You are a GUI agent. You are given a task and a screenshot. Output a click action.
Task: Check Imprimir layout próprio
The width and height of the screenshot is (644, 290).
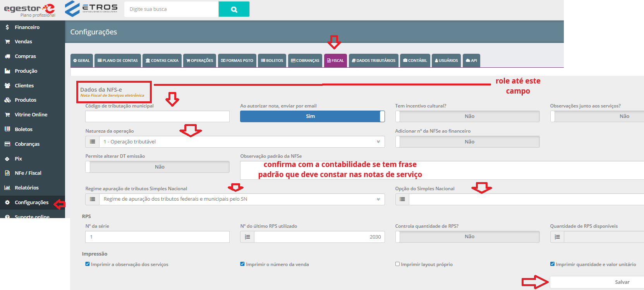(x=397, y=264)
